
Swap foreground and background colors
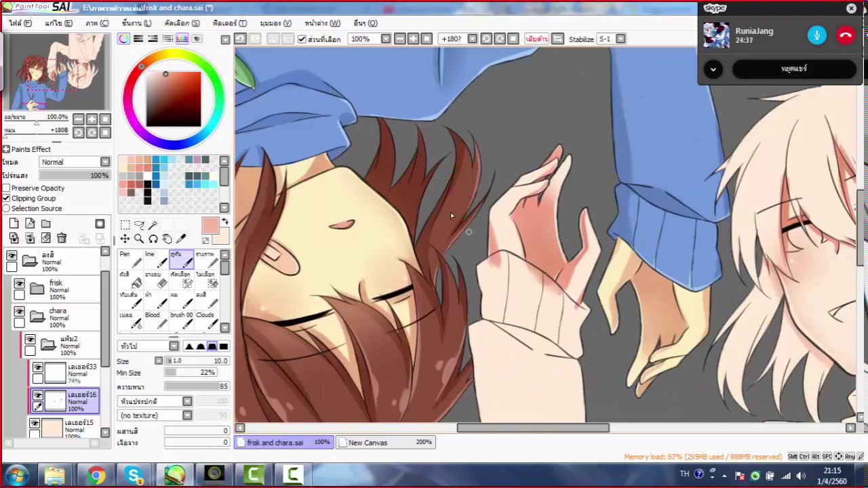click(x=224, y=222)
